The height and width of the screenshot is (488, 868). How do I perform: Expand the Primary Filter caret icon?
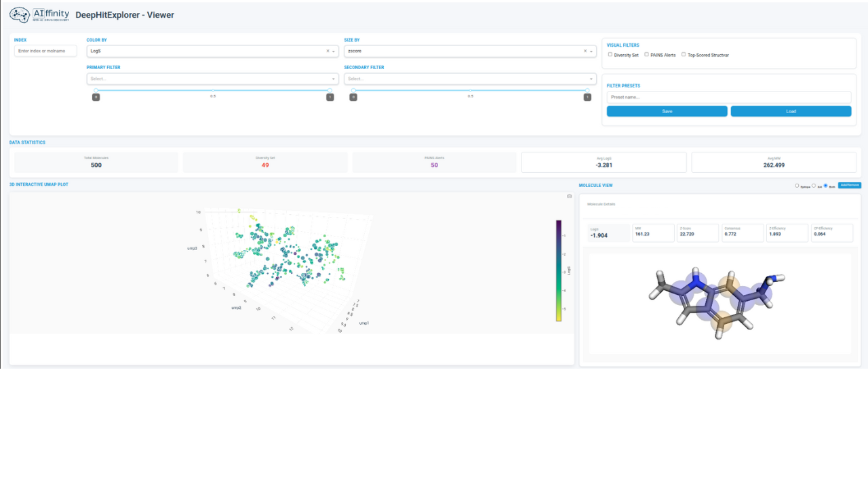click(334, 79)
